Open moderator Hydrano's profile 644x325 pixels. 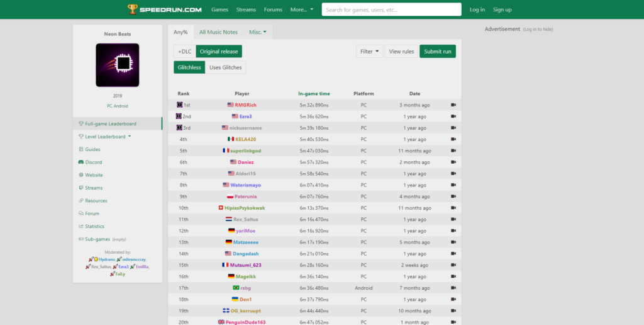[x=106, y=259]
